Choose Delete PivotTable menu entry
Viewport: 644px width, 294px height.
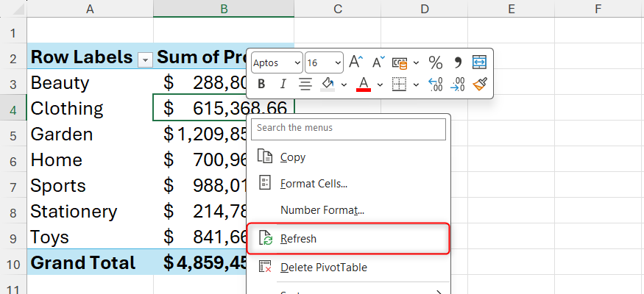348,268
